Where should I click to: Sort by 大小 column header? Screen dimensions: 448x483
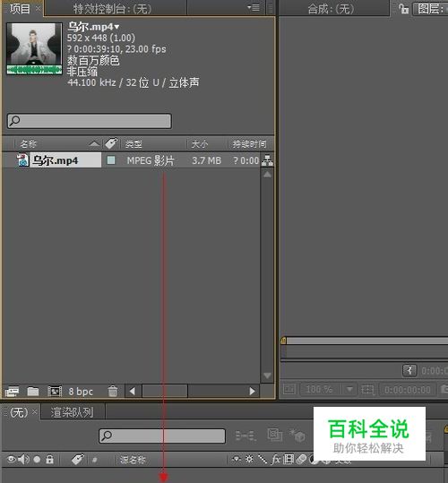coord(200,143)
